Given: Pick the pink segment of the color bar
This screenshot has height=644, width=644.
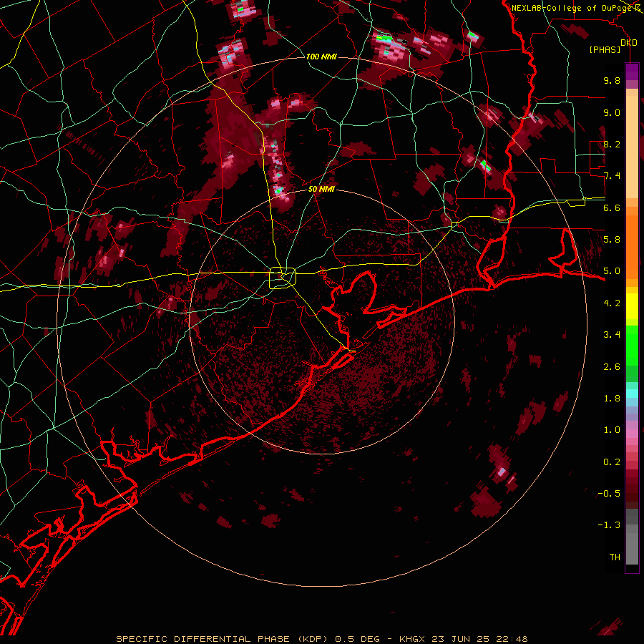Looking at the screenshot, I should 632,434.
